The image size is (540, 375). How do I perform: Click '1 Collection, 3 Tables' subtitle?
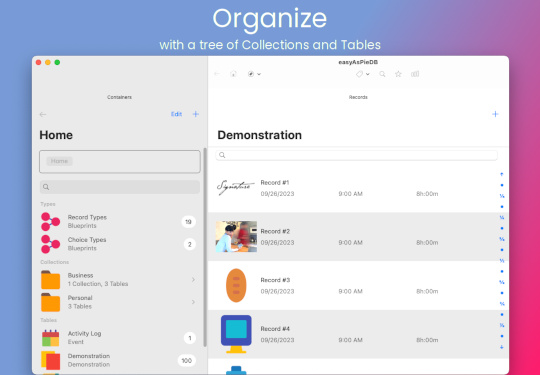98,284
